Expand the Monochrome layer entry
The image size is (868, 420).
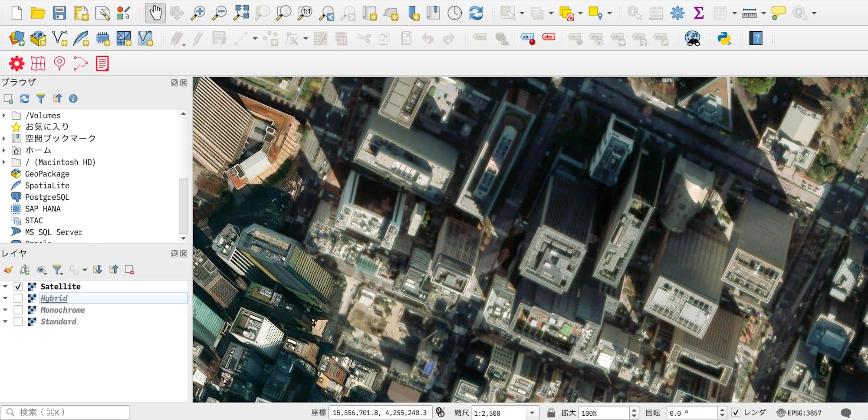click(x=5, y=310)
